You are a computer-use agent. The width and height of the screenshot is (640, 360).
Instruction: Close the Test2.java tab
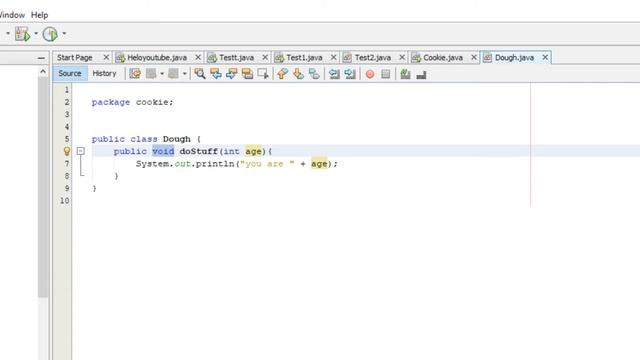point(402,58)
